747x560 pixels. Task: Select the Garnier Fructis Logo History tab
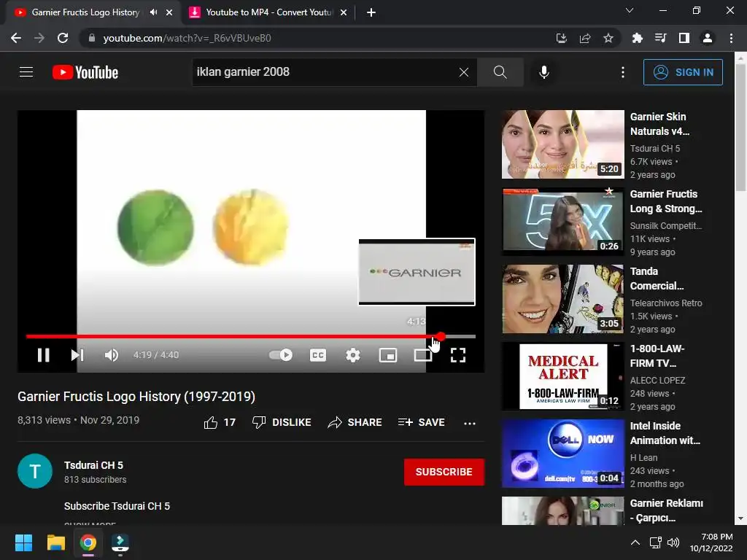(x=86, y=12)
